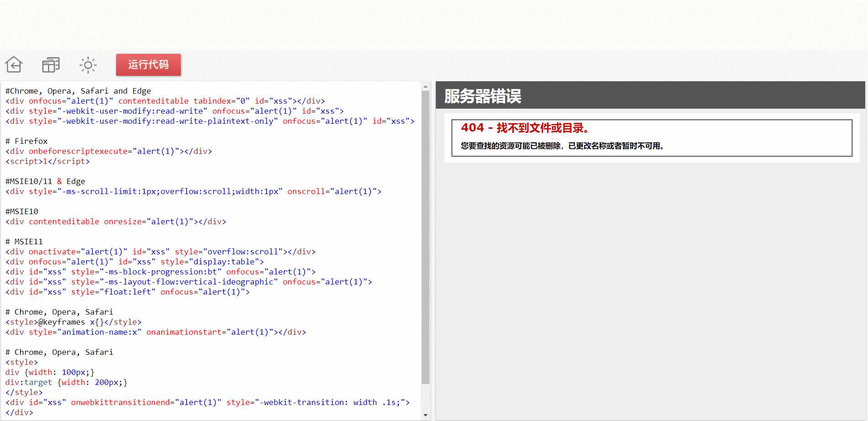The height and width of the screenshot is (421, 868).
Task: Click the float:left onfocus div line
Action: coord(128,292)
